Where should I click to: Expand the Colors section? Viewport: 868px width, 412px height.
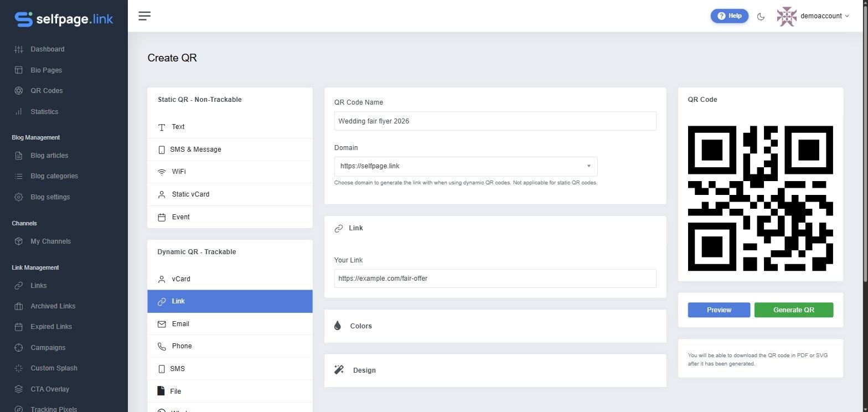[x=495, y=326]
